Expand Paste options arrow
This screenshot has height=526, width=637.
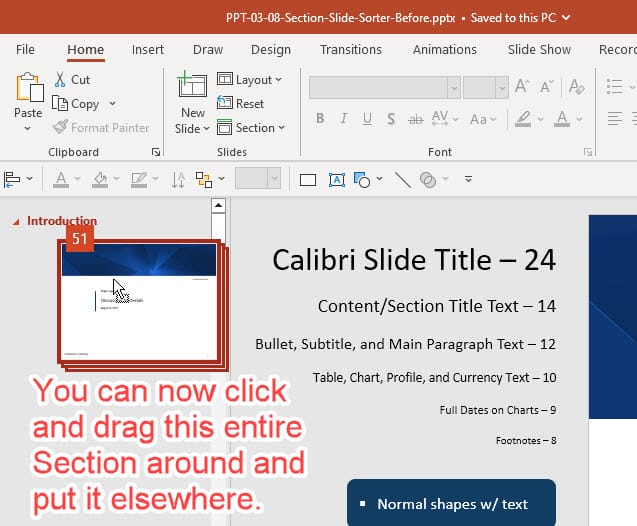[x=28, y=129]
